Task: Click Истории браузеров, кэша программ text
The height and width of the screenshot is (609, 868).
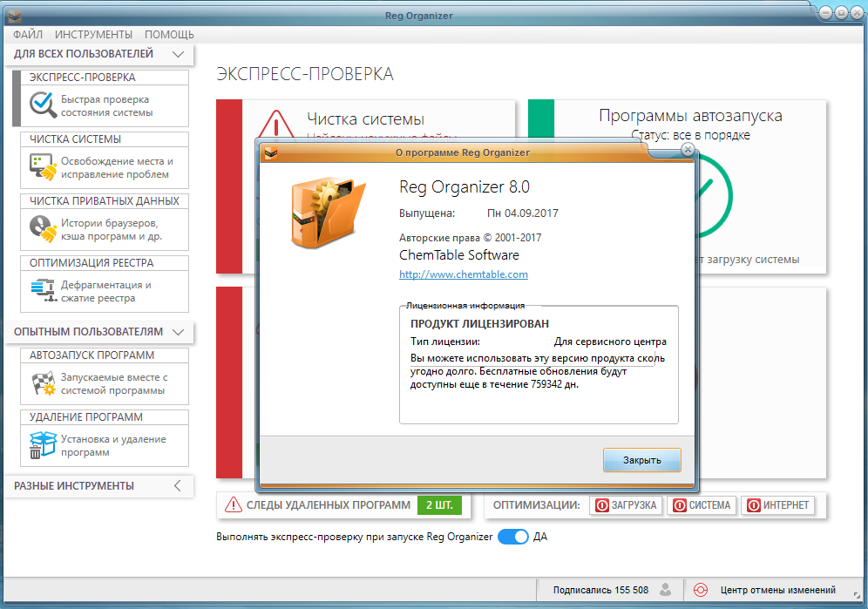Action: [x=112, y=230]
